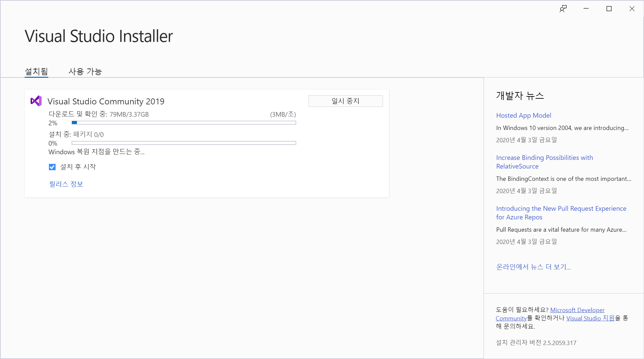644x359 pixels.
Task: Open the feedback icon in title bar
Action: 563,9
